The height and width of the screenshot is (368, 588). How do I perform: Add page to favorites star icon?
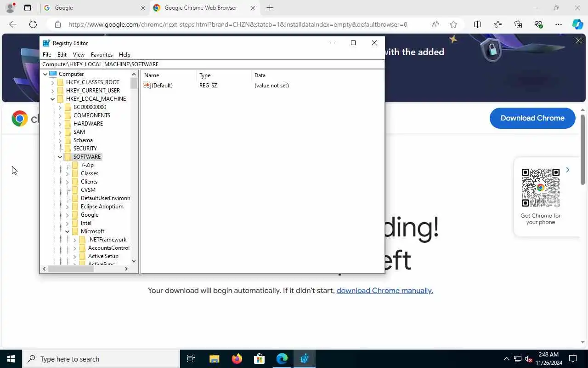[x=453, y=24]
